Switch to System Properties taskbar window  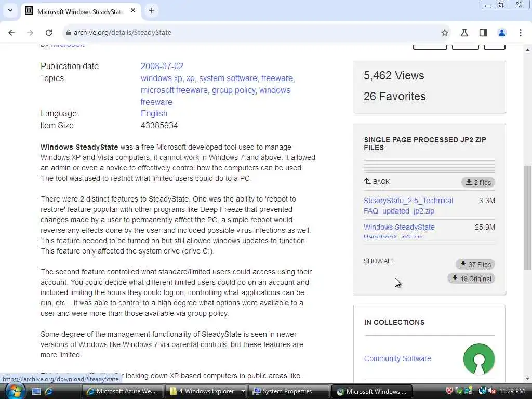288,391
